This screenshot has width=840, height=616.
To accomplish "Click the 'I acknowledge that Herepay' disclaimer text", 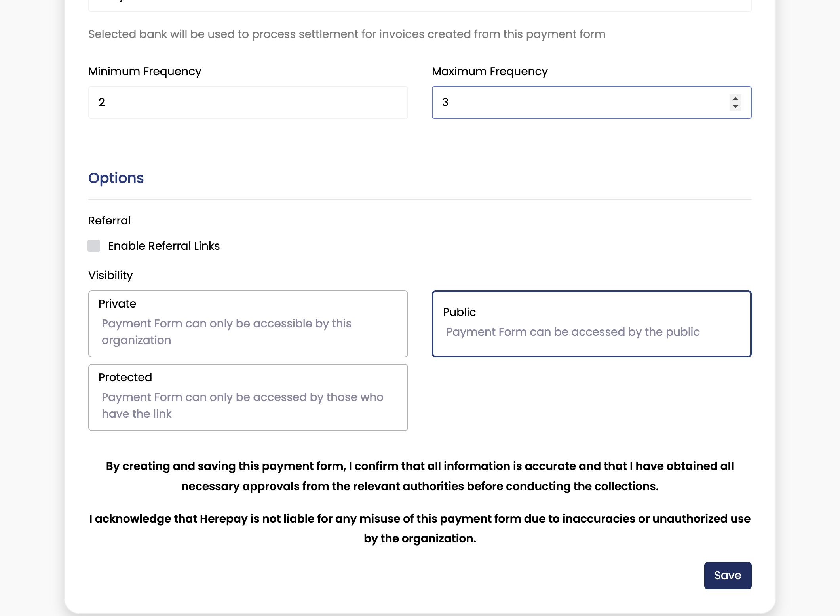I will pos(420,529).
